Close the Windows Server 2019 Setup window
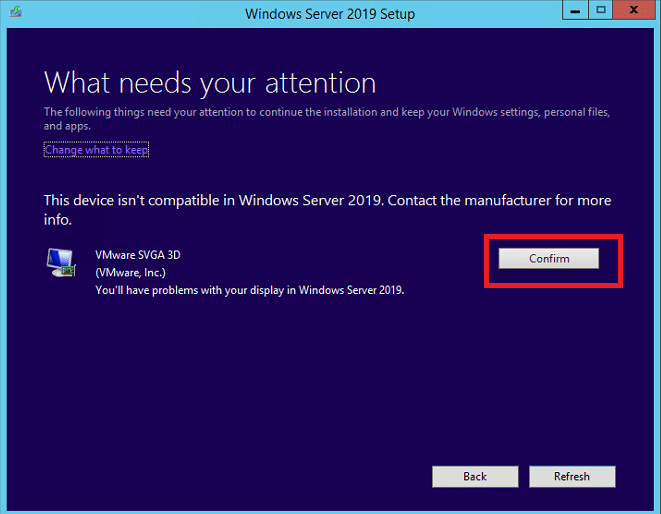The width and height of the screenshot is (661, 514). [634, 10]
